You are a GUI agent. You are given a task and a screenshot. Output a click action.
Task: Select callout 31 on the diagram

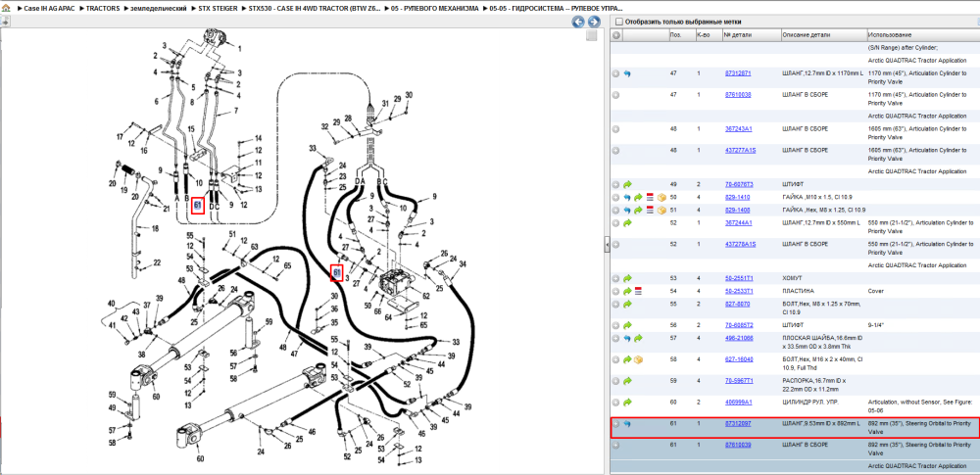pyautogui.click(x=385, y=103)
